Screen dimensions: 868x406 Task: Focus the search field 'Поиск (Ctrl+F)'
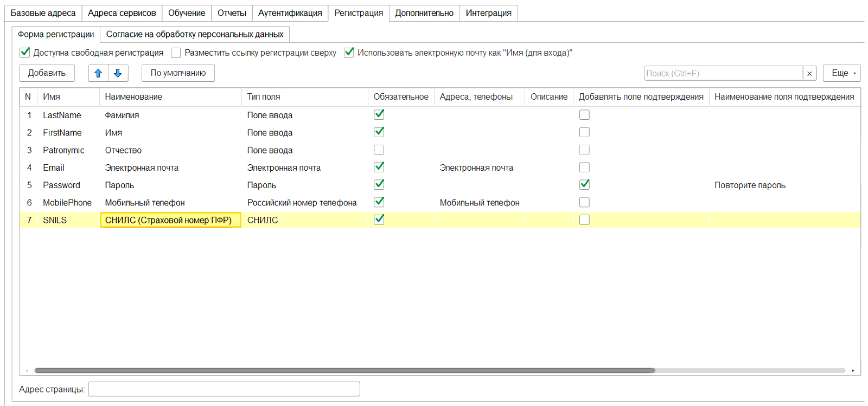tap(724, 73)
